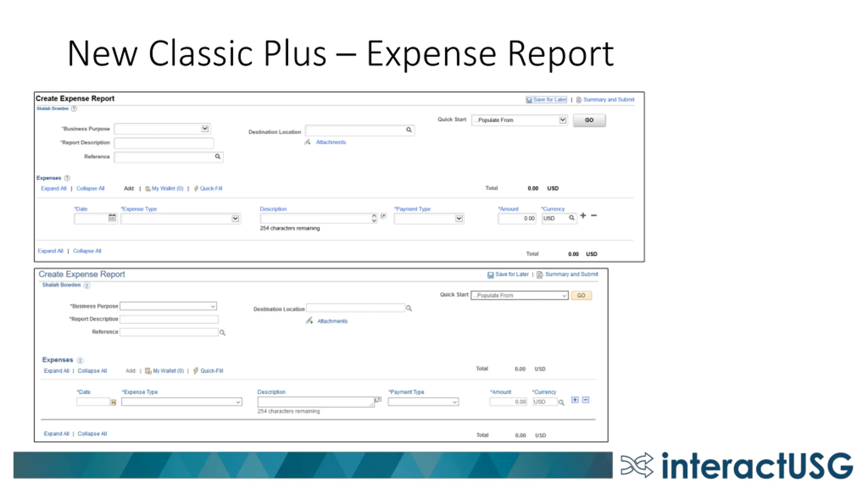868x488 pixels.
Task: Click Destination Location search icon, lower form
Action: 409,308
